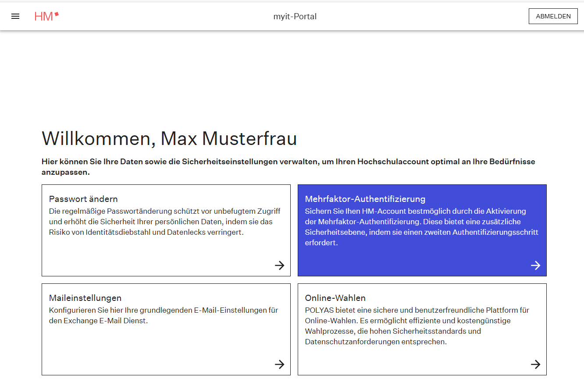Click the POLYAS description text

pyautogui.click(x=417, y=326)
